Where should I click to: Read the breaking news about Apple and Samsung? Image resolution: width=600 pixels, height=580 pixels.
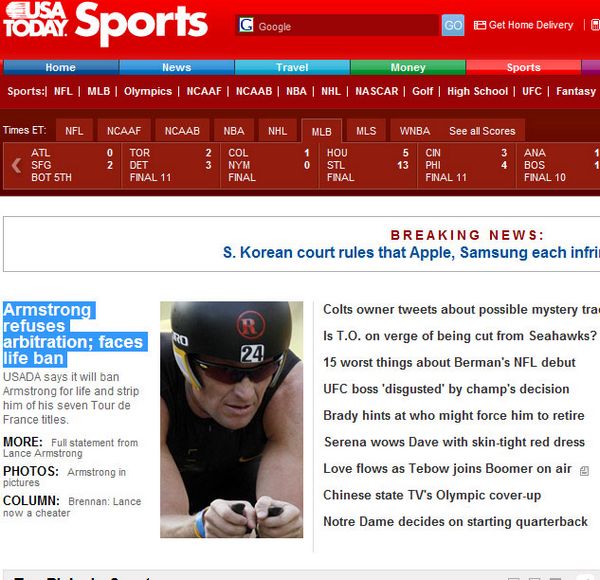[x=411, y=253]
